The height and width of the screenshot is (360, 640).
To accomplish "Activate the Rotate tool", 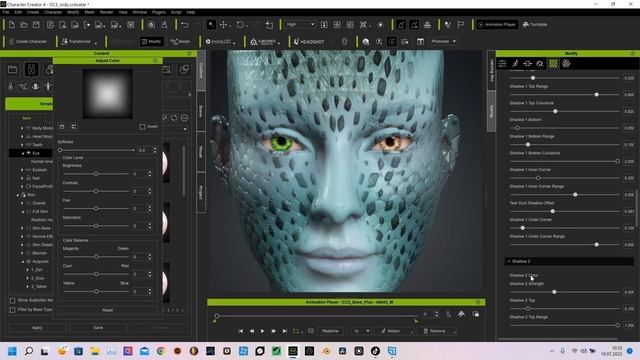I will 240,25.
